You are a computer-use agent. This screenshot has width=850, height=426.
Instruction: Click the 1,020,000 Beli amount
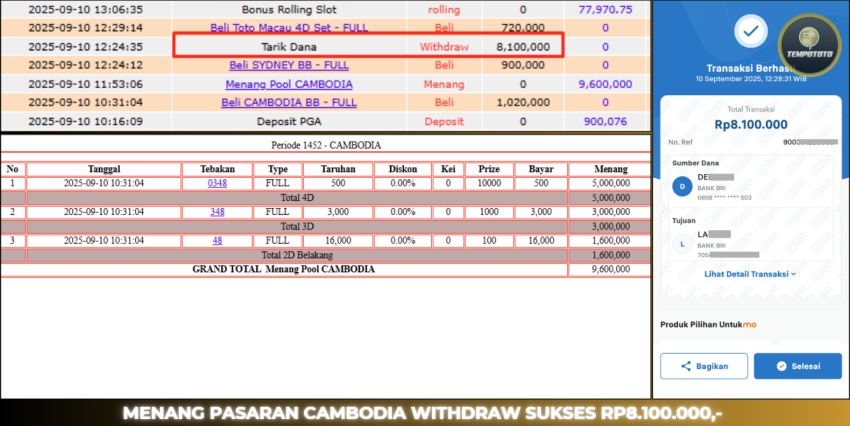pyautogui.click(x=523, y=102)
